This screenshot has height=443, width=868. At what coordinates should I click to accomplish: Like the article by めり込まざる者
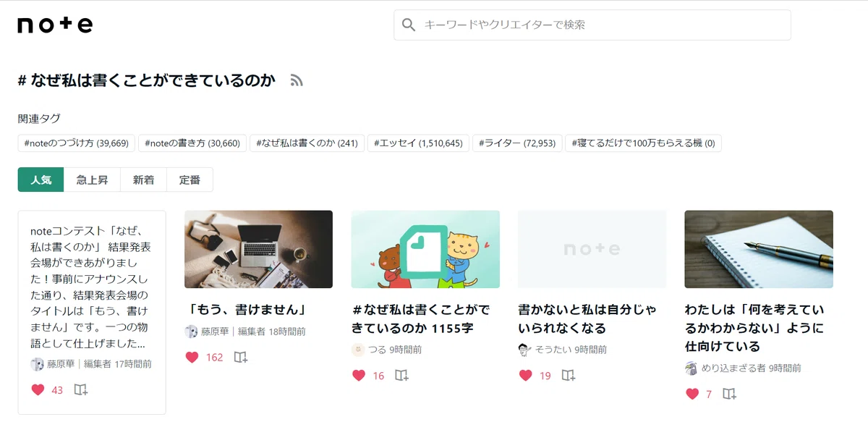692,394
